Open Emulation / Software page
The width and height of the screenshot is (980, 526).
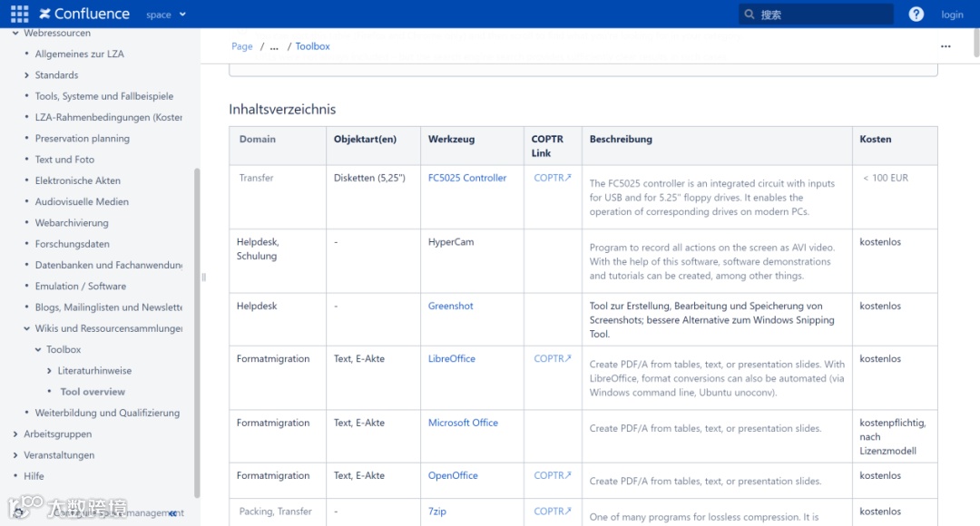[81, 286]
